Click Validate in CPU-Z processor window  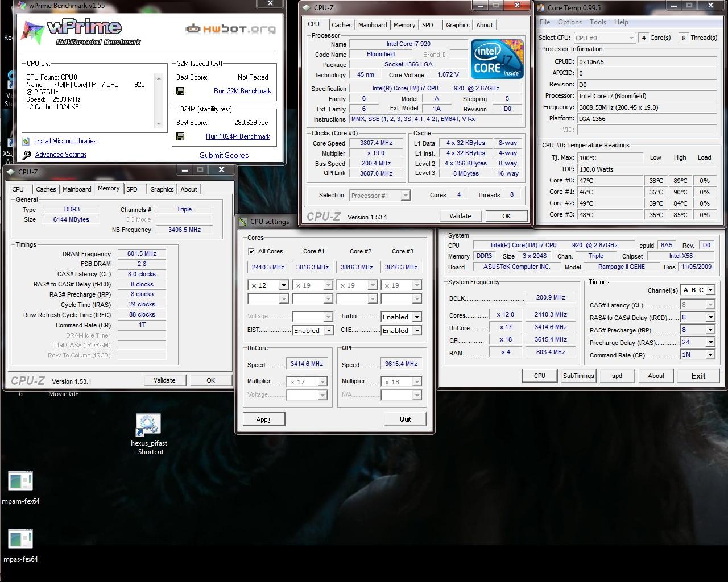coord(460,216)
